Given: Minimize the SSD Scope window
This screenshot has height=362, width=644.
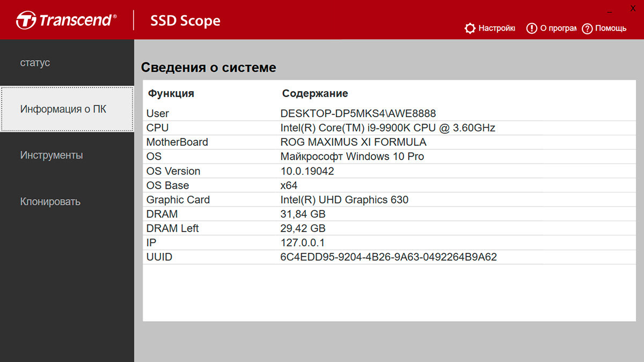Looking at the screenshot, I should tap(610, 10).
